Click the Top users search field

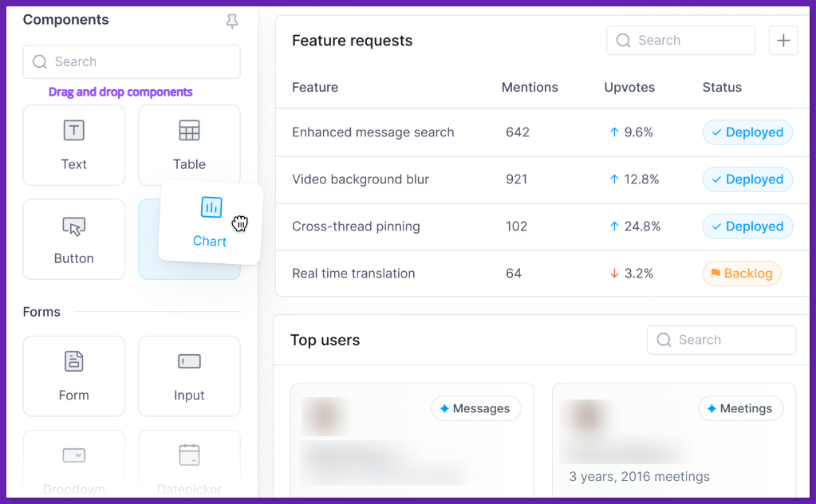[721, 340]
